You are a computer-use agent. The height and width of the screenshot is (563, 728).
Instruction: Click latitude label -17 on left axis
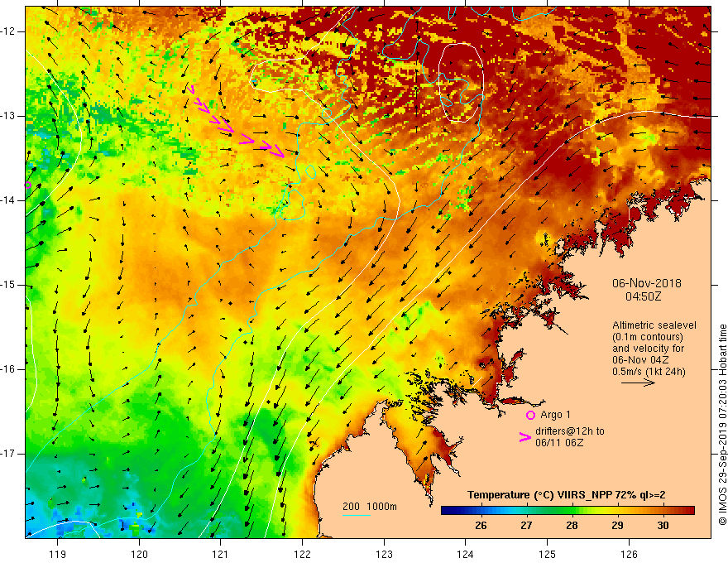[x=8, y=454]
